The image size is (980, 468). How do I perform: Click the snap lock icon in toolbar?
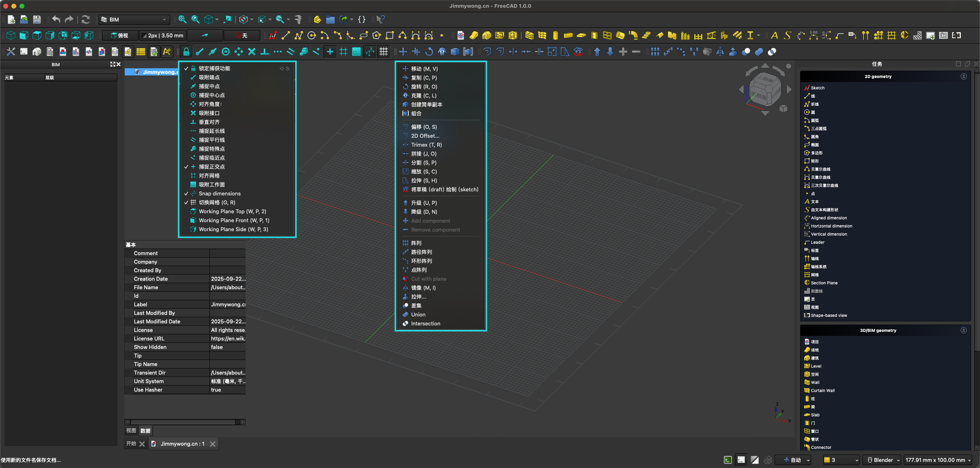coord(186,52)
